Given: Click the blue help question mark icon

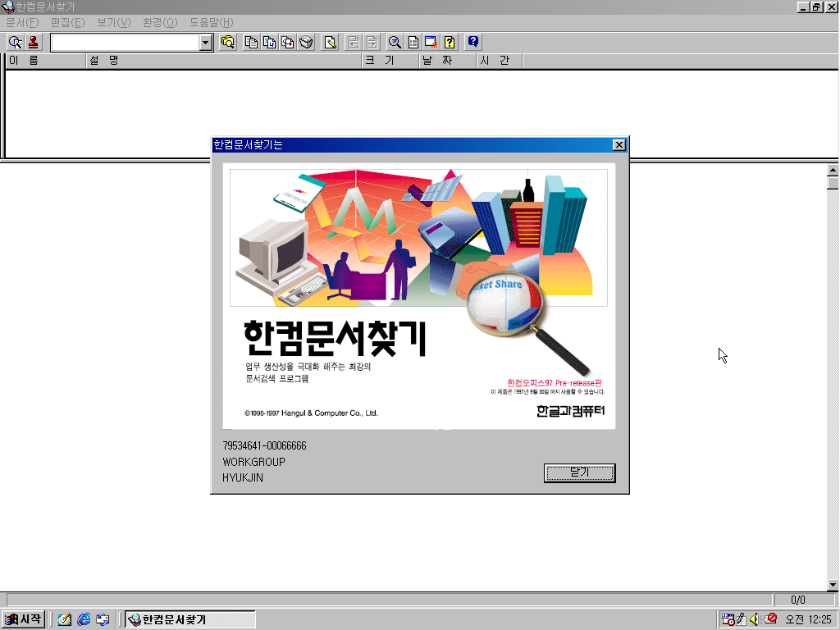Looking at the screenshot, I should click(x=473, y=43).
